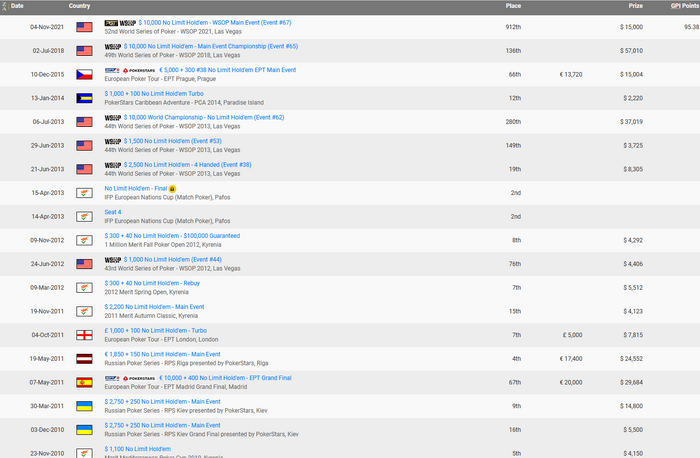
Task: Select the $ 57,010 prize value
Action: pos(631,50)
